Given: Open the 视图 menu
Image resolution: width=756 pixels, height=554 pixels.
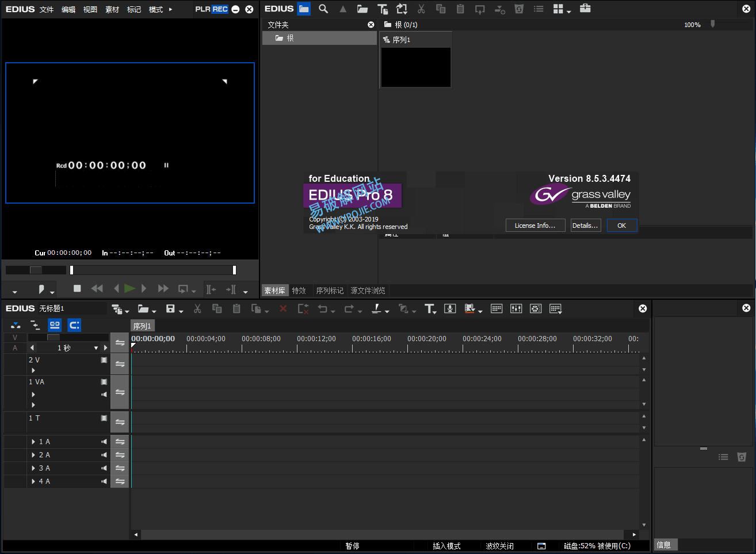Looking at the screenshot, I should [x=90, y=10].
